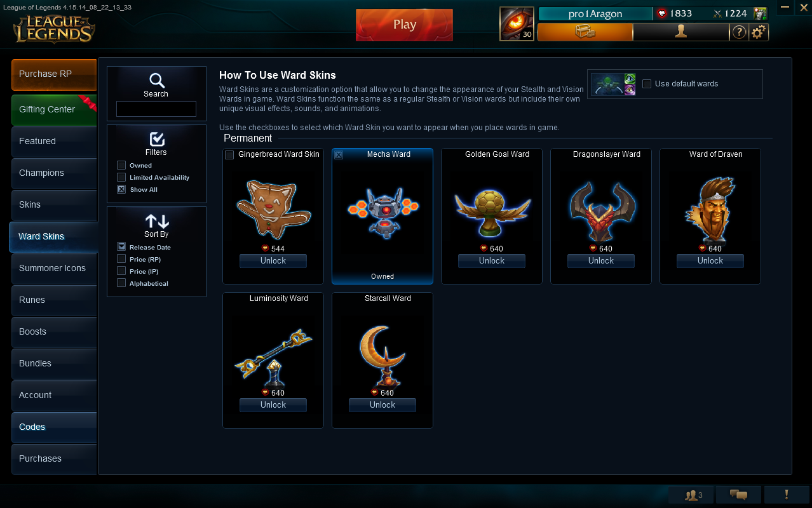Enable the Use default wards checkbox

point(647,84)
